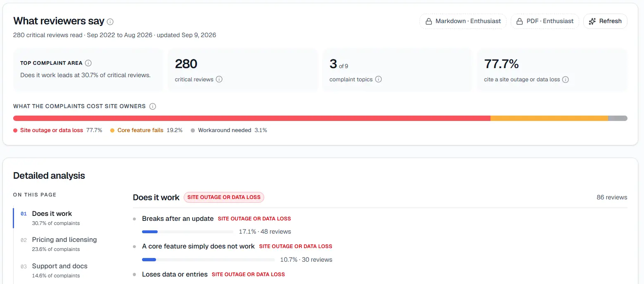The width and height of the screenshot is (644, 284).
Task: Click progress bar under A core feature simply
Action: pos(208,260)
